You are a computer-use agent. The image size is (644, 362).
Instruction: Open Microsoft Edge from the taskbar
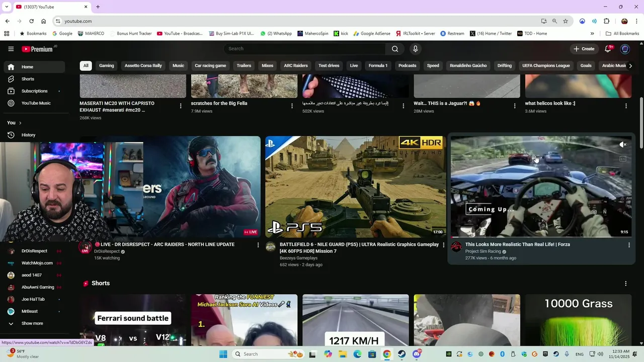pyautogui.click(x=357, y=354)
